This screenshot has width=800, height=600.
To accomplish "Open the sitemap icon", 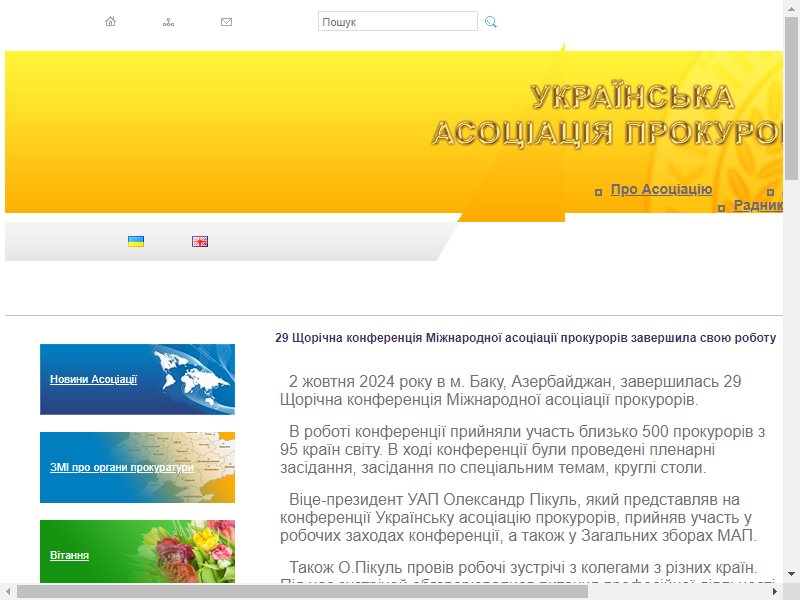I will click(x=168, y=22).
